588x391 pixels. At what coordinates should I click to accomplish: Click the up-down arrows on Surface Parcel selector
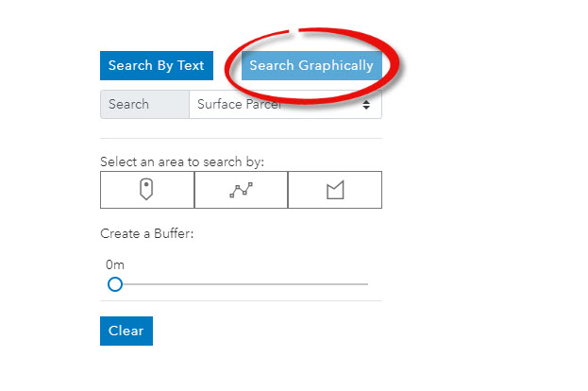click(366, 105)
